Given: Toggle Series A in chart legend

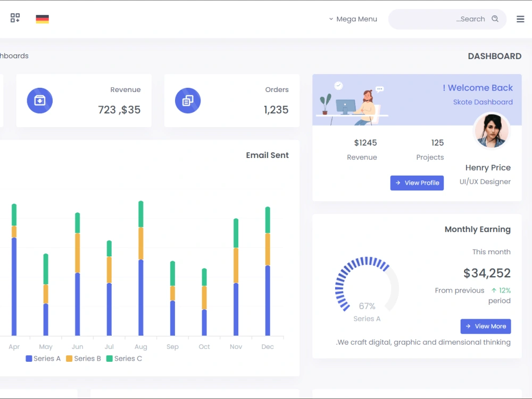Looking at the screenshot, I should (43, 359).
